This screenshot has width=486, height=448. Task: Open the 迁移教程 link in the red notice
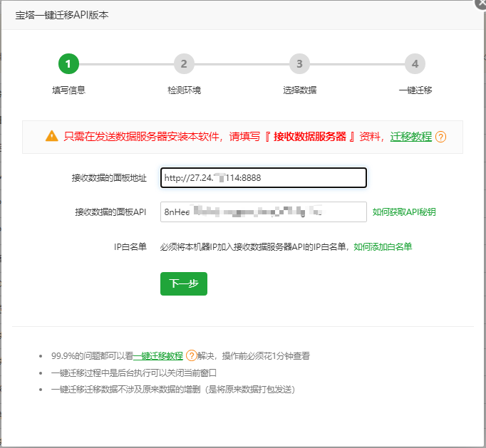point(410,136)
